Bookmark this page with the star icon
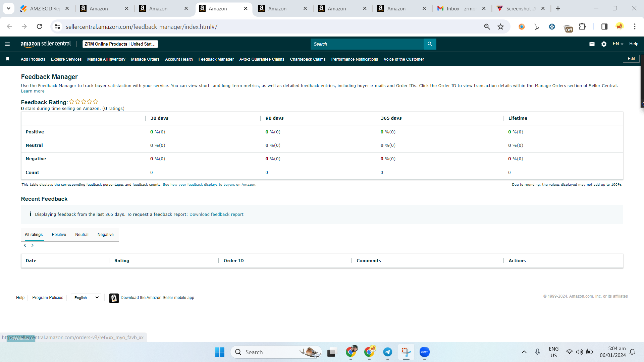Viewport: 644px width, 362px height. pos(501,26)
